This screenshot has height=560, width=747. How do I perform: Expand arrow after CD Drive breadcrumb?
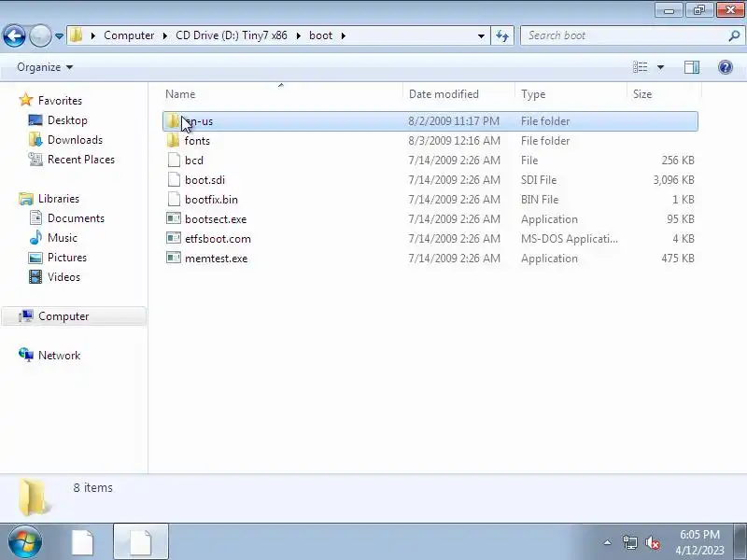(x=298, y=35)
